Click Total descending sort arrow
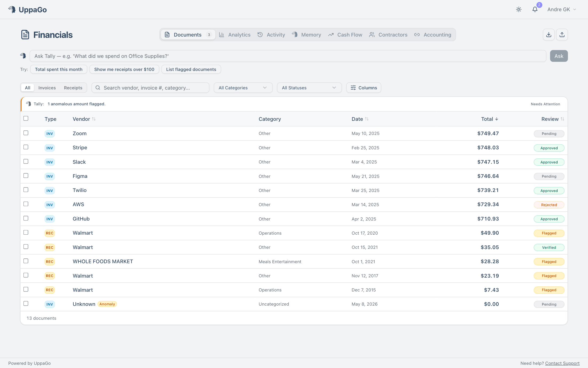Screen dimensions: 588x368 click(496, 119)
